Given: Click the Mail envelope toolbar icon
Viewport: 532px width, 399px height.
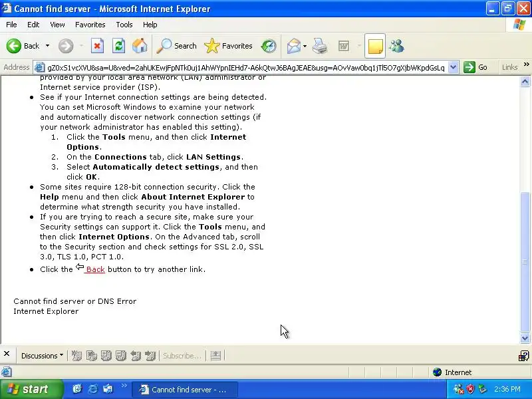Looking at the screenshot, I should [x=294, y=46].
